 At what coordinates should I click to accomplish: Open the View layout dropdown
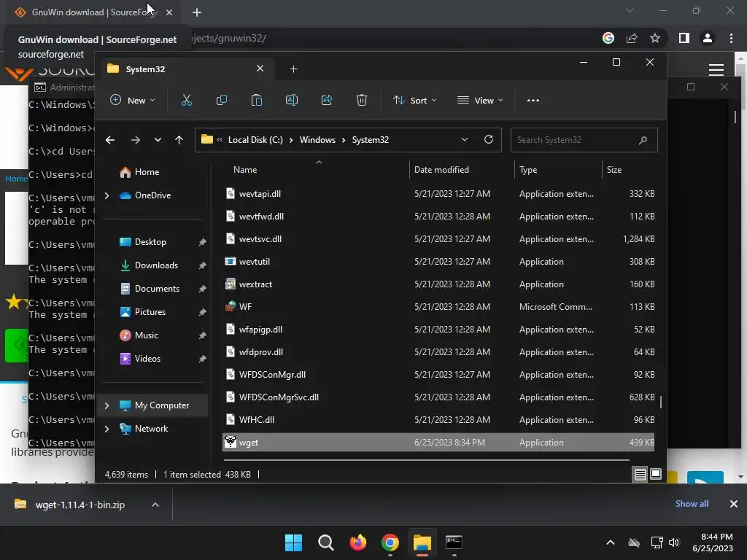[x=480, y=101]
